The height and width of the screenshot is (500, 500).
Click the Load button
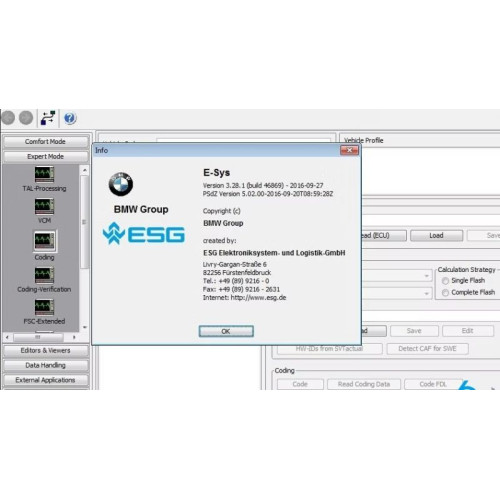[436, 236]
